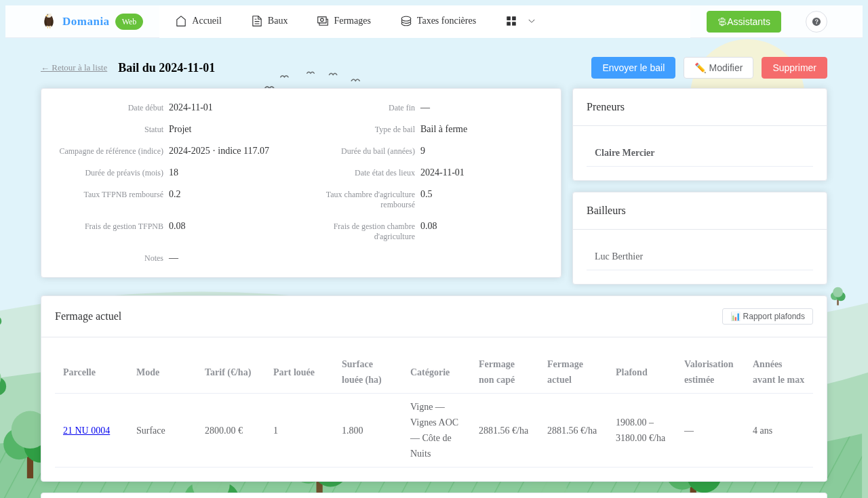868x498 pixels.
Task: Click the Bail à ferme value
Action: click(x=443, y=129)
